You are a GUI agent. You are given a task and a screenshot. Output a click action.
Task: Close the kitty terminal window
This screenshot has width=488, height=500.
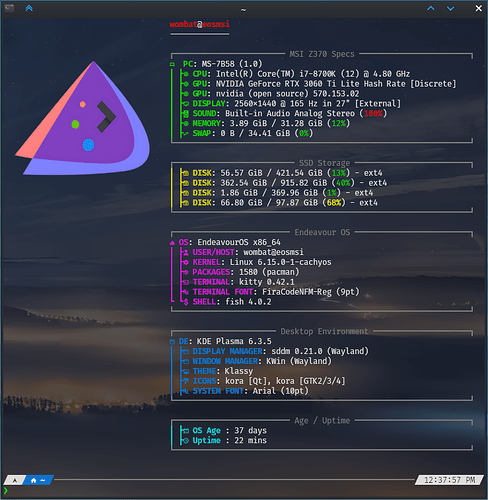pyautogui.click(x=479, y=8)
